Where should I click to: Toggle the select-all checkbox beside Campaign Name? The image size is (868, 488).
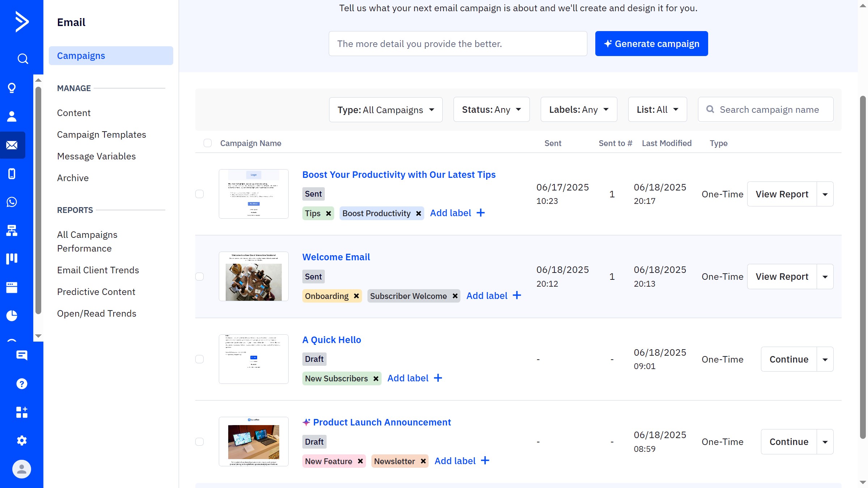(208, 143)
